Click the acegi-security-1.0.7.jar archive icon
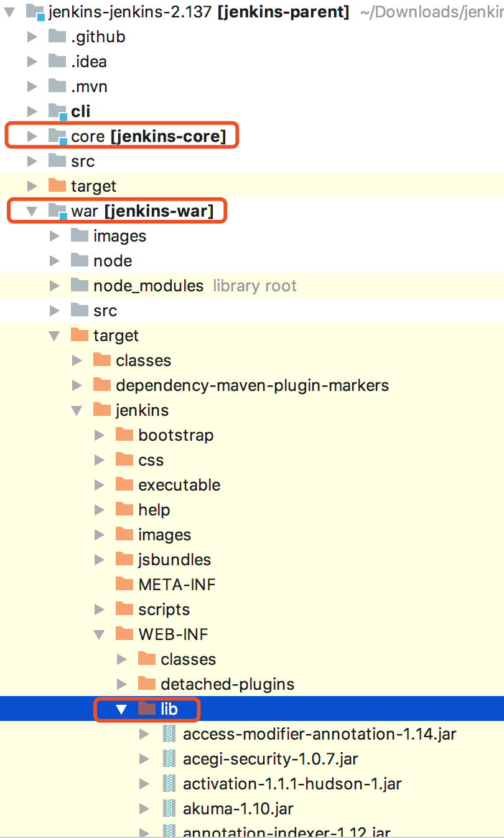The width and height of the screenshot is (504, 838). pos(169,759)
